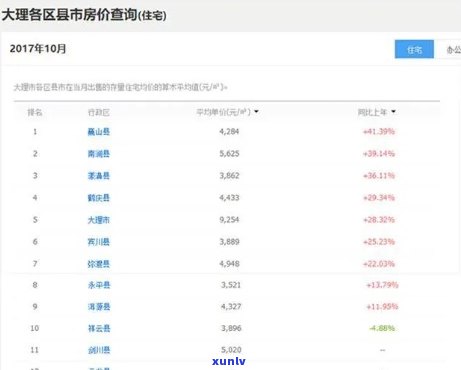Click price value 4,327

click(x=231, y=307)
